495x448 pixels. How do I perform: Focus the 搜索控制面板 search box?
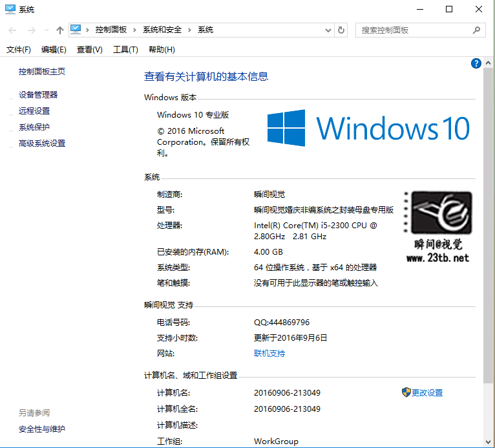pos(420,30)
